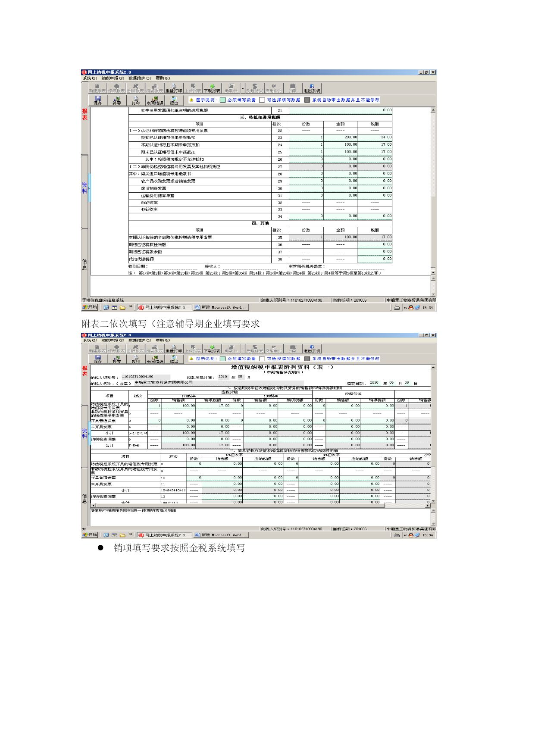Launch Internet Explorer from the upper taskbar quick launch
The width and height of the screenshot is (535, 756).
(x=106, y=308)
